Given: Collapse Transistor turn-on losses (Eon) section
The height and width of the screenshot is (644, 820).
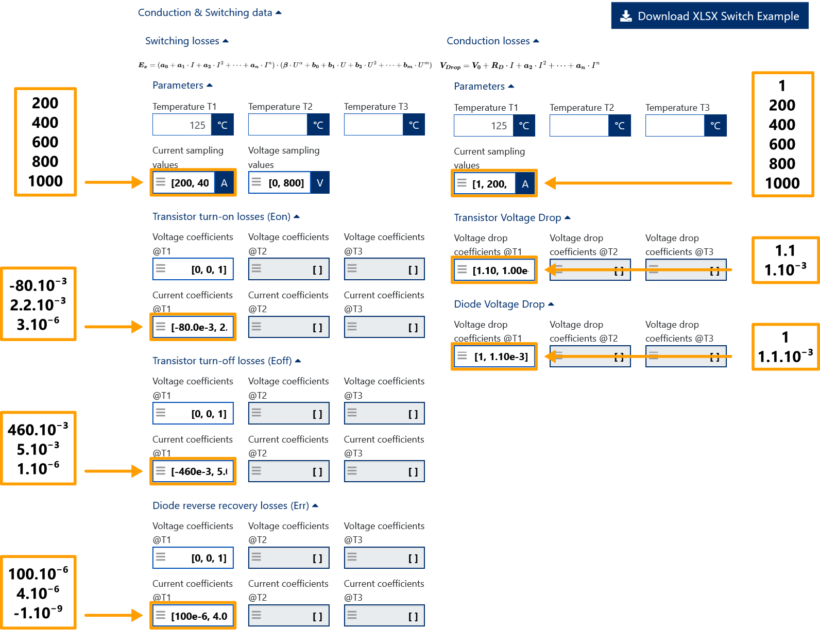Looking at the screenshot, I should pos(297,217).
